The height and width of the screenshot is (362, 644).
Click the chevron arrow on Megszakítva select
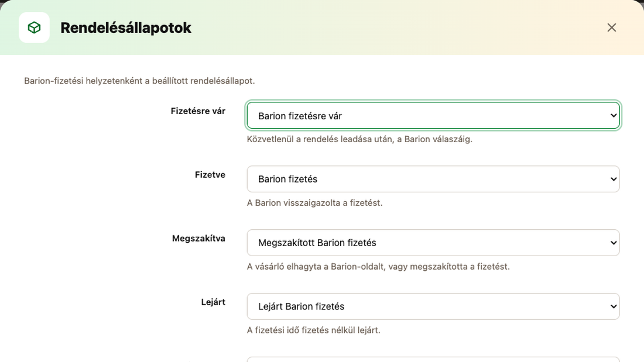tap(613, 243)
